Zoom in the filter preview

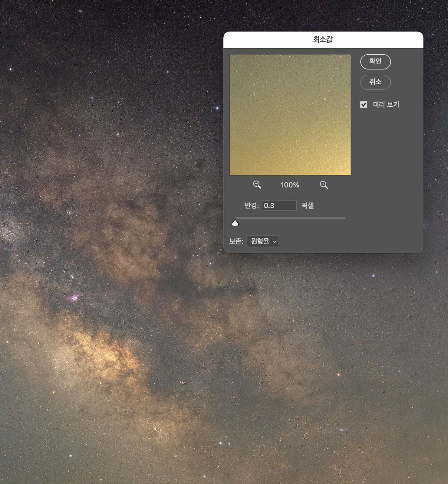324,185
